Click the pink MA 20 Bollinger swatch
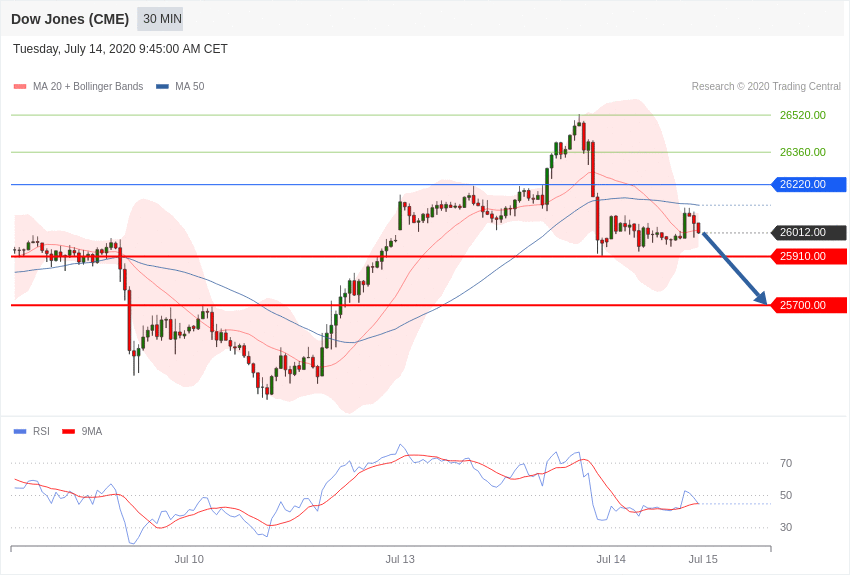 tap(20, 87)
